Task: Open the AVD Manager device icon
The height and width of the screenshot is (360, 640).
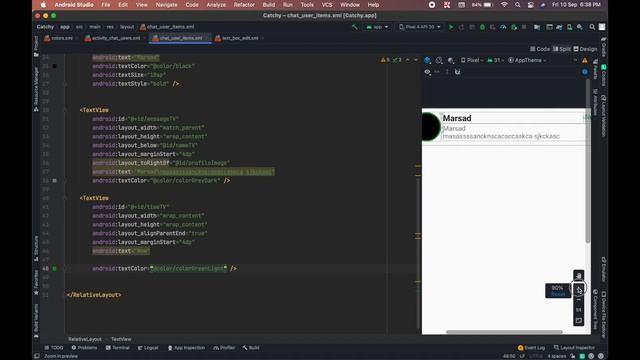Action: [569, 27]
